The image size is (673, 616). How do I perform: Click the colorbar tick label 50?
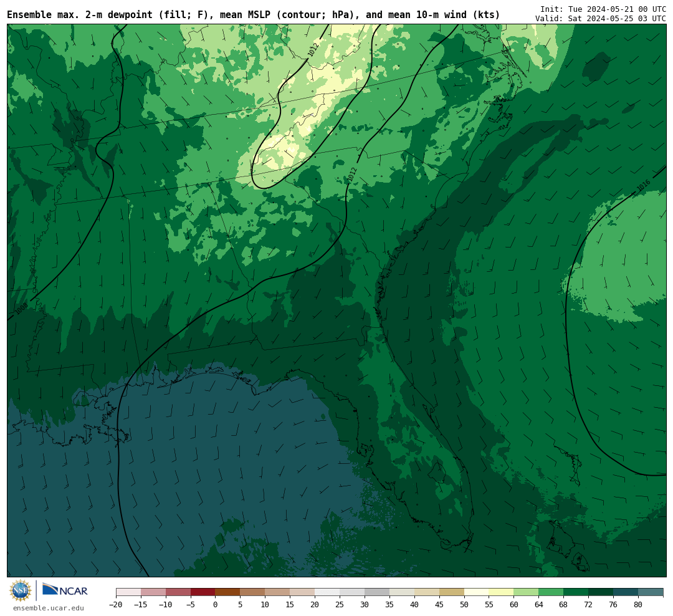tap(464, 605)
